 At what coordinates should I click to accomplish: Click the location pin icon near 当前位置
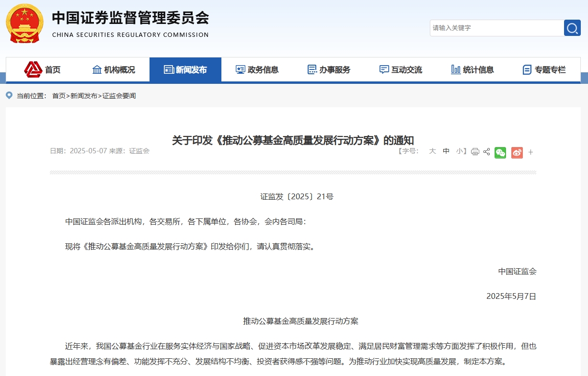pyautogui.click(x=9, y=95)
